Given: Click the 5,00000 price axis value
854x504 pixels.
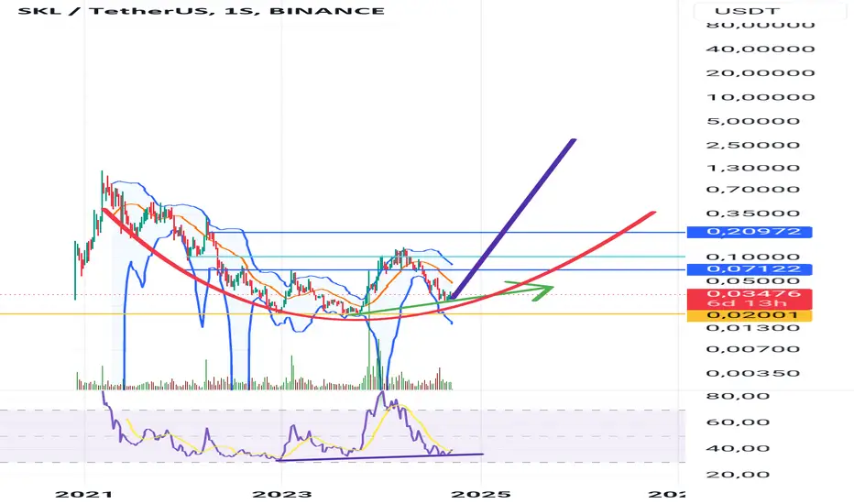Looking at the screenshot, I should [752, 122].
